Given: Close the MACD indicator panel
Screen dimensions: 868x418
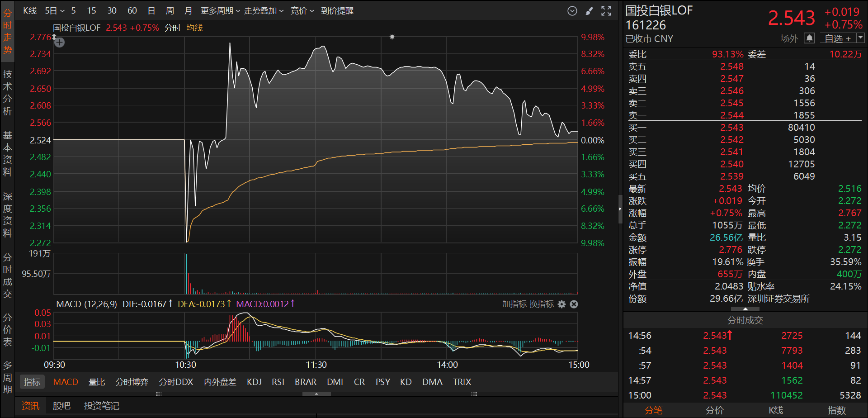Looking at the screenshot, I should [x=574, y=304].
